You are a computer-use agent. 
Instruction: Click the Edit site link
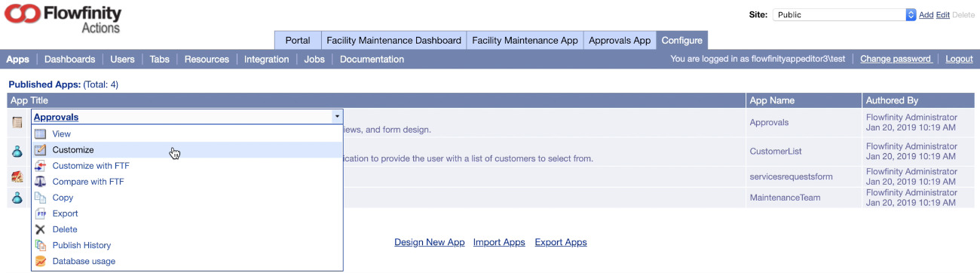tap(942, 15)
